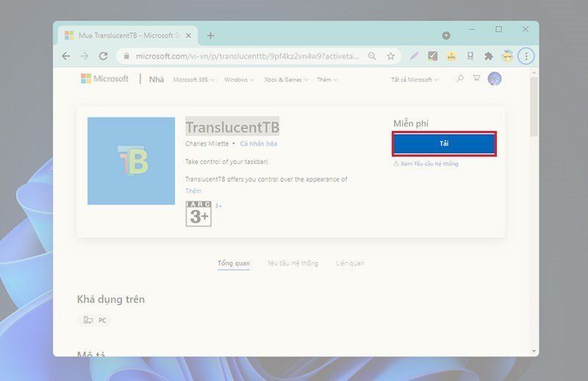Viewport: 588px width, 381px height.
Task: Bookmark this page with the star icon
Action: point(391,56)
